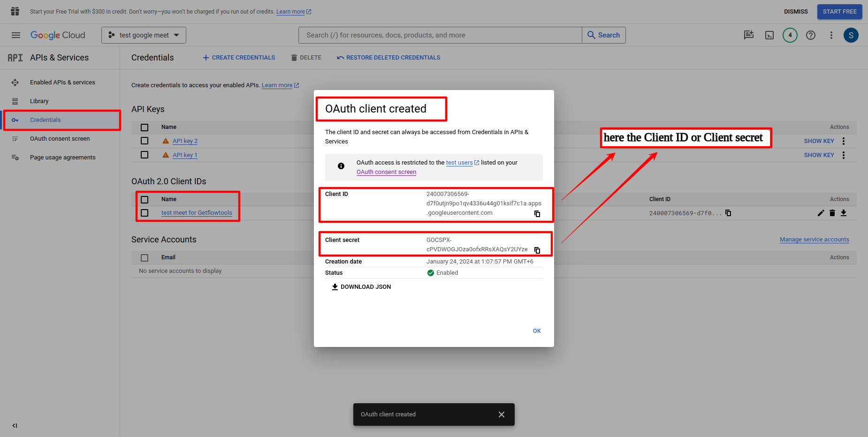Viewport: 868px width, 437px height.
Task: Focus the resources search field
Action: point(440,35)
